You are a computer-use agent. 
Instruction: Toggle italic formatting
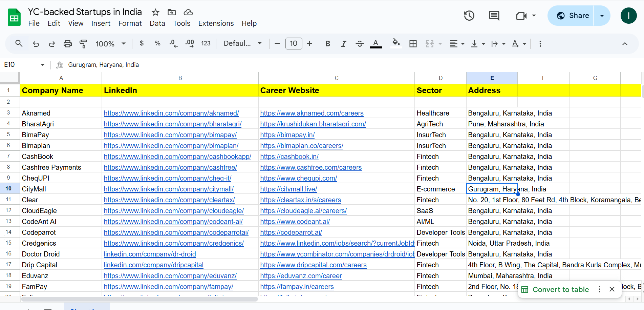(x=343, y=43)
